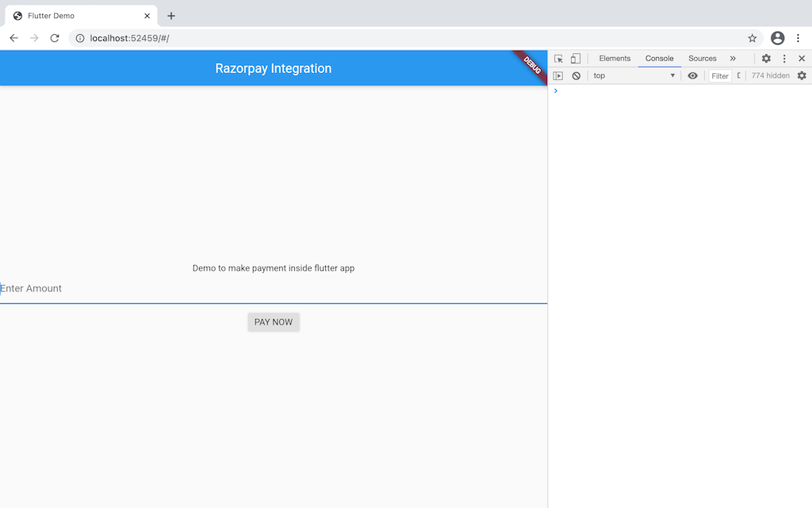Close the Flutter Demo tab
Screen dimensions: 812x508
(x=147, y=16)
